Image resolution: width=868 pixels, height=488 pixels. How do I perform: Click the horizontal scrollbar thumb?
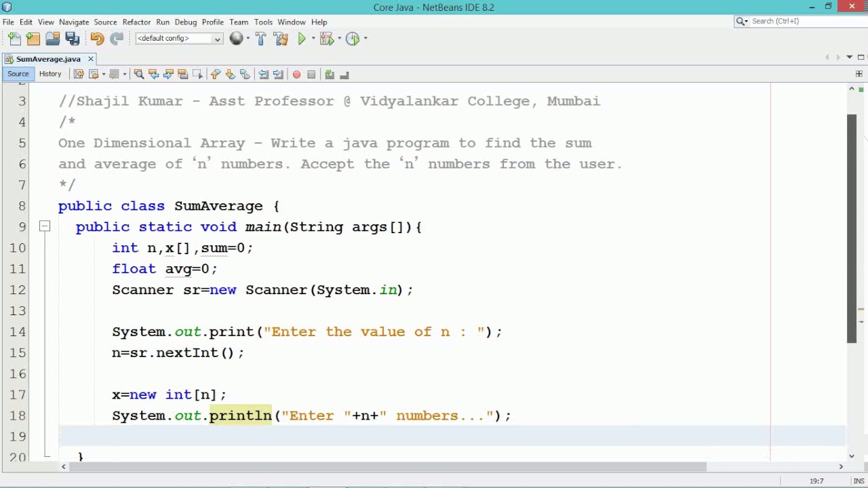(x=389, y=466)
